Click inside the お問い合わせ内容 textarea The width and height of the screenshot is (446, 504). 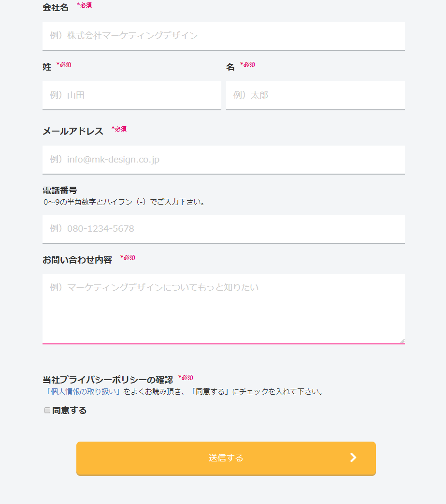[223, 309]
